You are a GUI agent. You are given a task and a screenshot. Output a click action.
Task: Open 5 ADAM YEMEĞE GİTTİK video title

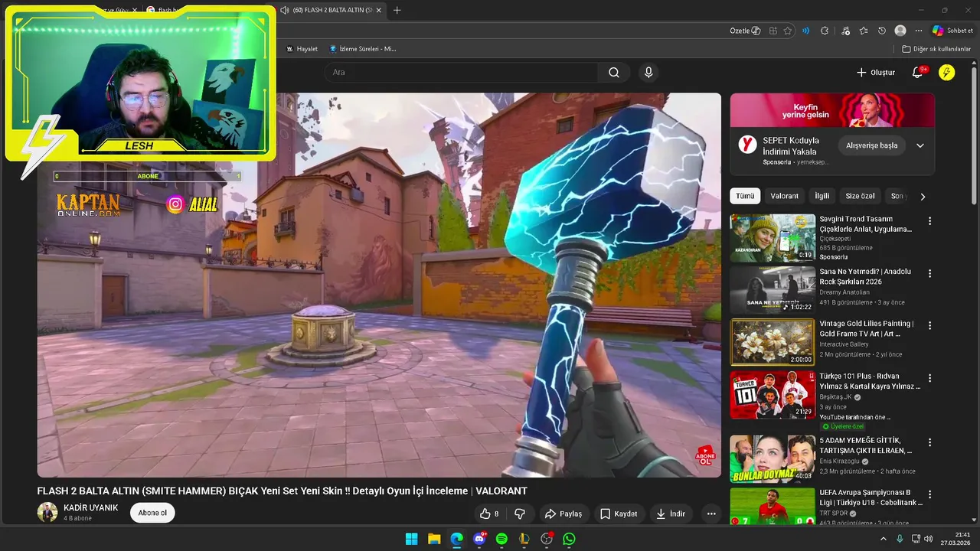(866, 445)
